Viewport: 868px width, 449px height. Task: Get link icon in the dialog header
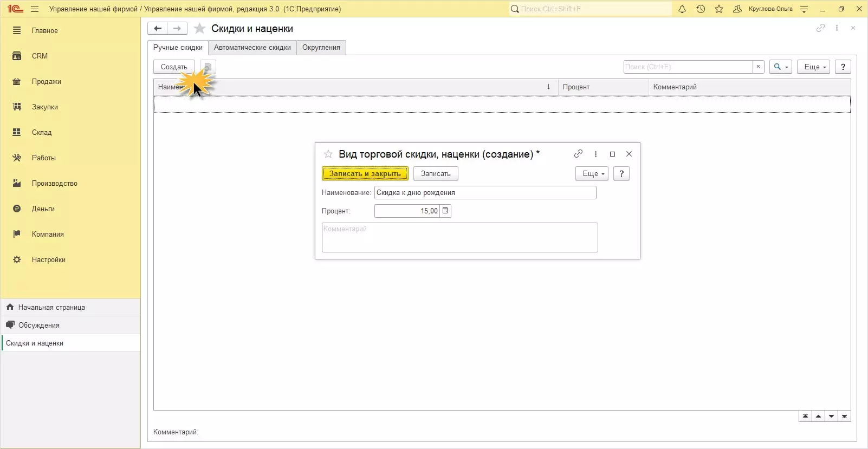coord(578,154)
